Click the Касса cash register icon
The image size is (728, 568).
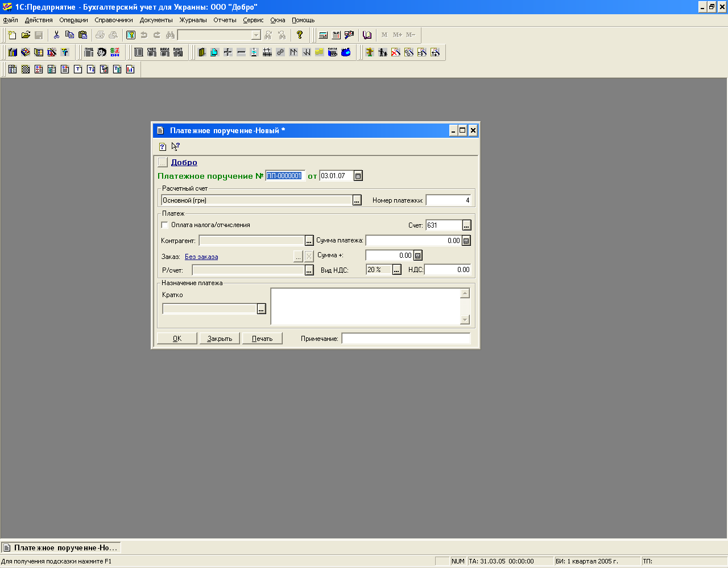(333, 52)
